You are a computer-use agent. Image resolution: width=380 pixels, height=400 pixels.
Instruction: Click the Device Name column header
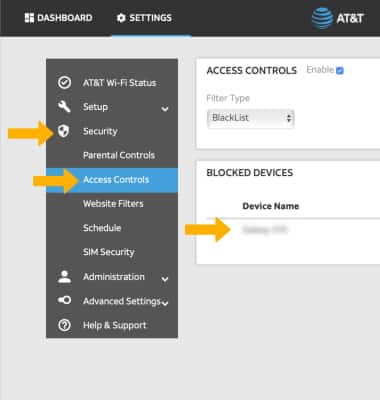[x=271, y=206]
